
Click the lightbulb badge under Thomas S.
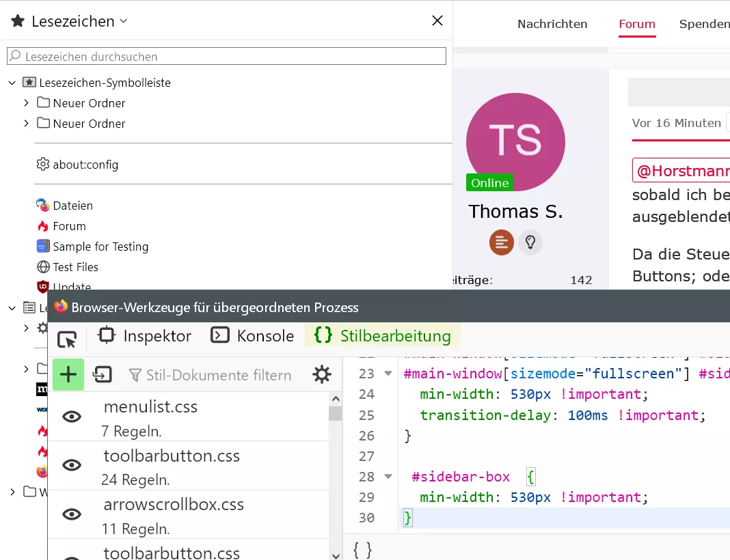pos(530,242)
